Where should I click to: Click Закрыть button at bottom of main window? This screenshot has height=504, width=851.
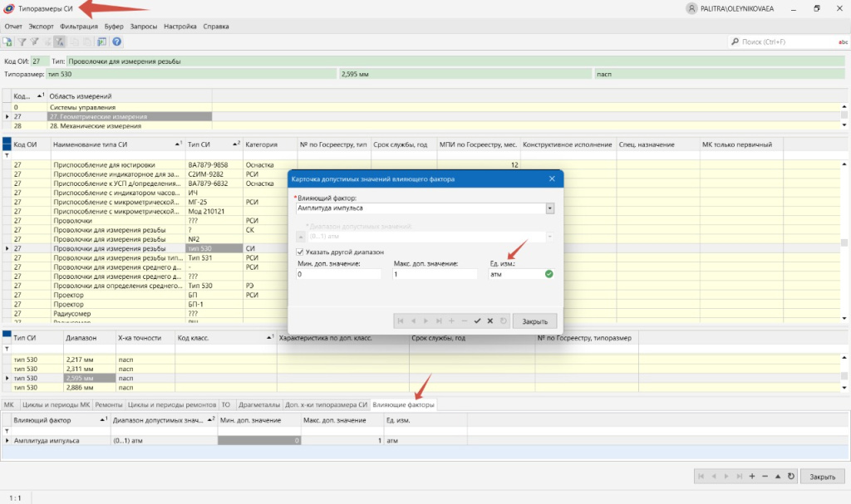(822, 477)
